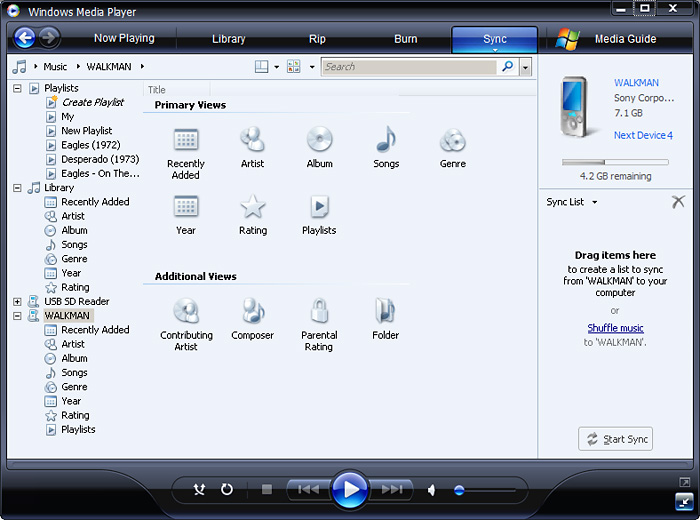Click Music in the breadcrumb

[x=55, y=67]
